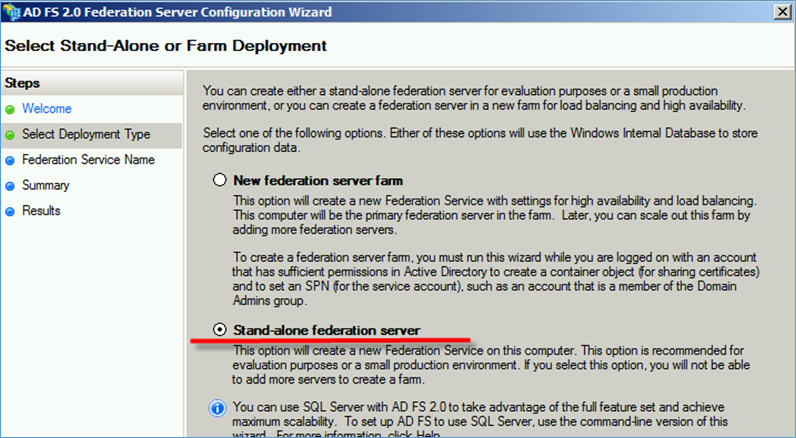796x438 pixels.
Task: Select the Select Deployment Type step
Action: tap(86, 134)
